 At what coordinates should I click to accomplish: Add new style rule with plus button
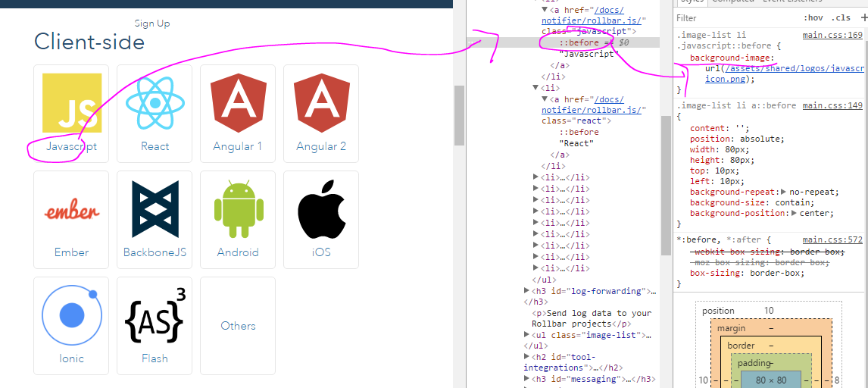tap(863, 17)
